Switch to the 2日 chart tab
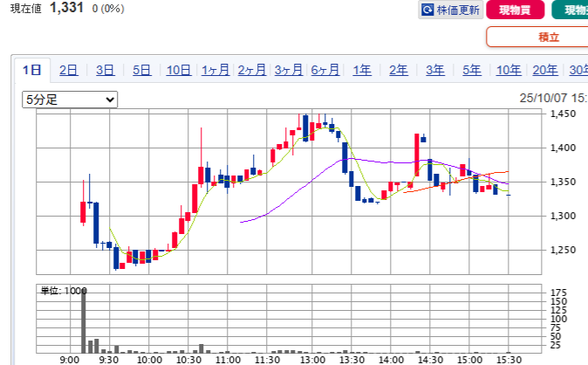 [68, 71]
